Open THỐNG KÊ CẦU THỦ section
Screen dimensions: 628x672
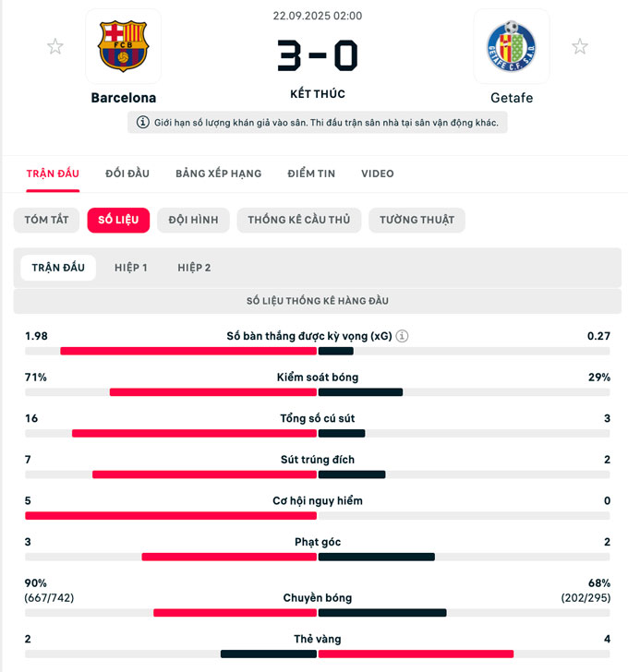coord(298,220)
